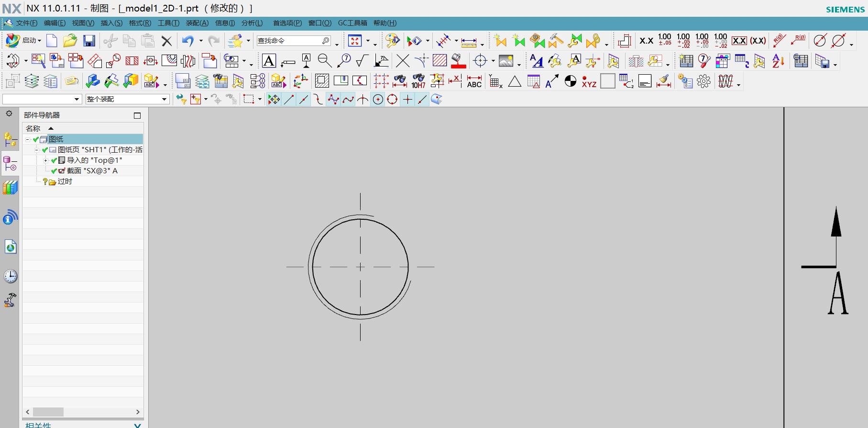
Task: Collapse the 图纸 tree node
Action: 28,139
